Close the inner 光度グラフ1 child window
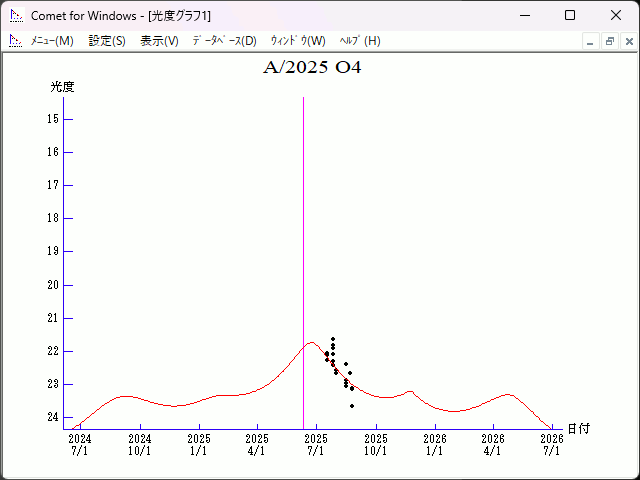Viewport: 640px width, 480px height. [628, 41]
